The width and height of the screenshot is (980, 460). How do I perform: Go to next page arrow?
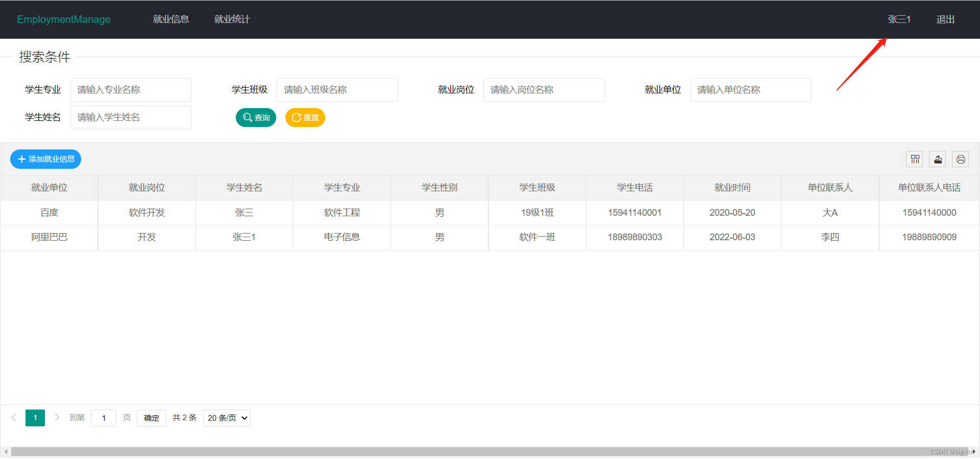point(57,418)
